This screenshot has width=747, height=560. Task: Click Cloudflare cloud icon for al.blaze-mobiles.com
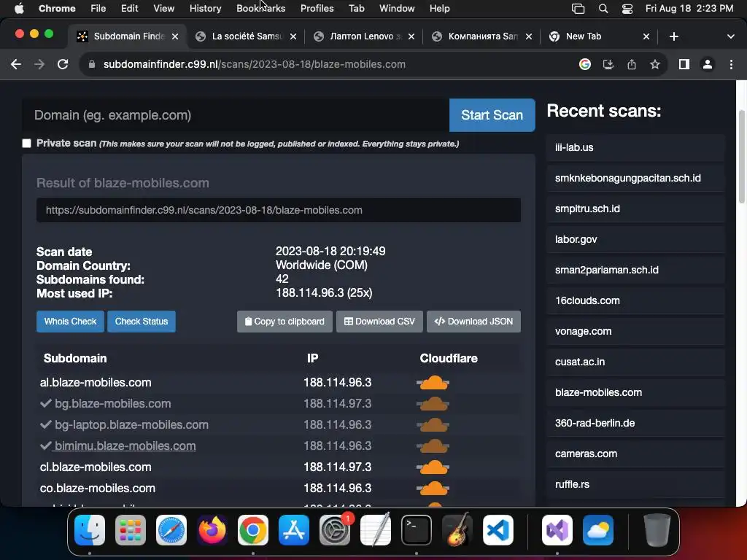click(x=433, y=382)
